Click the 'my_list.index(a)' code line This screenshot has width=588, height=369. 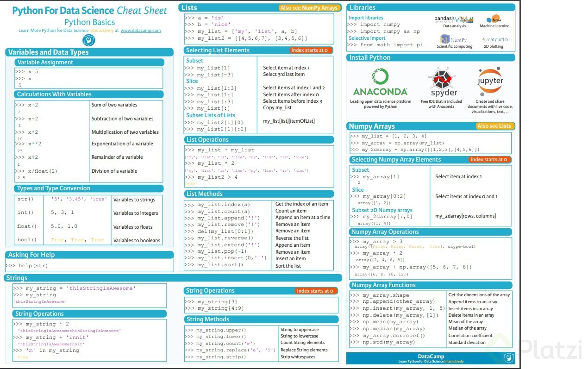pyautogui.click(x=217, y=205)
